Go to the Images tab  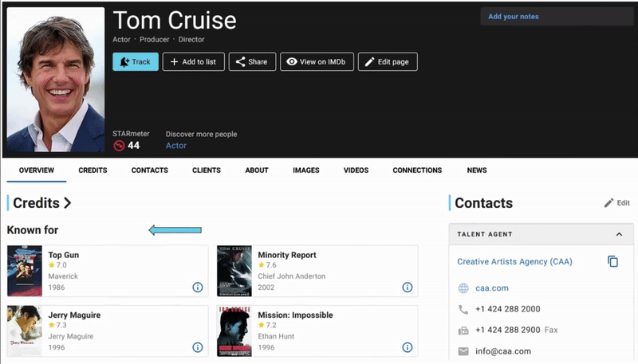tap(306, 170)
